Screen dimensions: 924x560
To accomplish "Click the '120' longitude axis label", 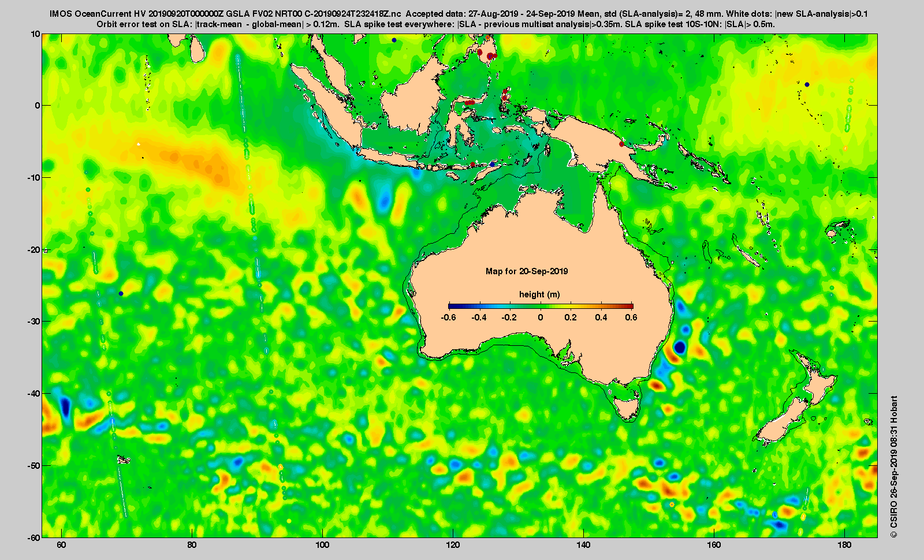I will (x=453, y=546).
